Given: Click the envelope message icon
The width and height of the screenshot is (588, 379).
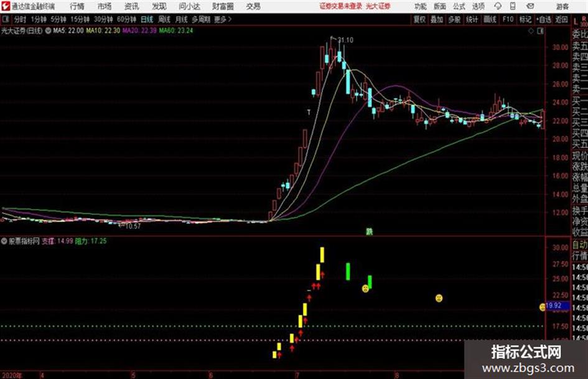Looking at the screenshot, I should pyautogui.click(x=530, y=6).
